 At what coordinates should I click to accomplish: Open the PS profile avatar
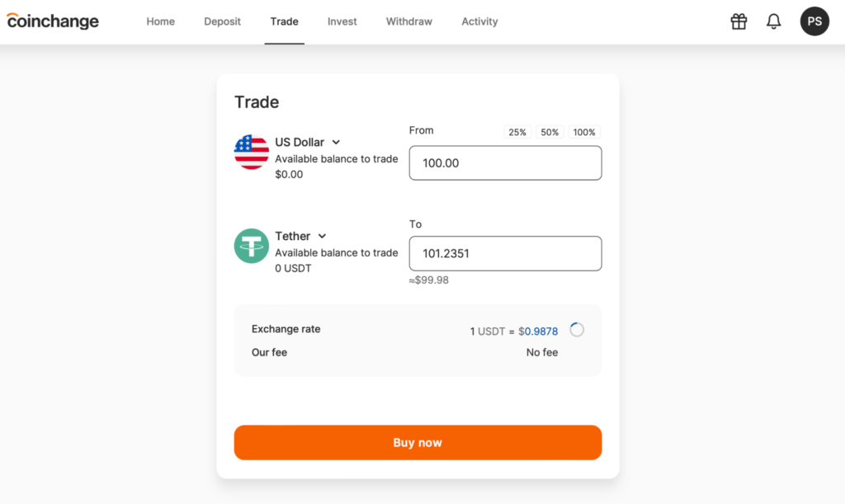click(x=814, y=21)
